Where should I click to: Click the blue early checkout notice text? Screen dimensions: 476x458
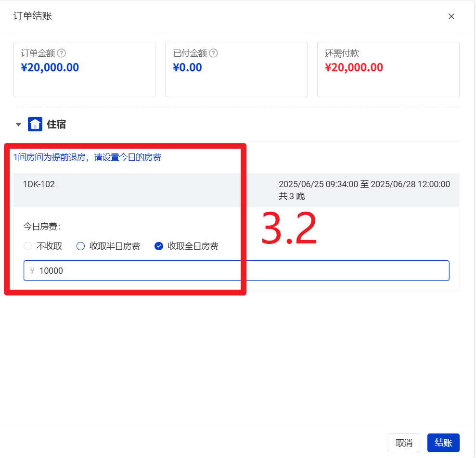coord(87,157)
